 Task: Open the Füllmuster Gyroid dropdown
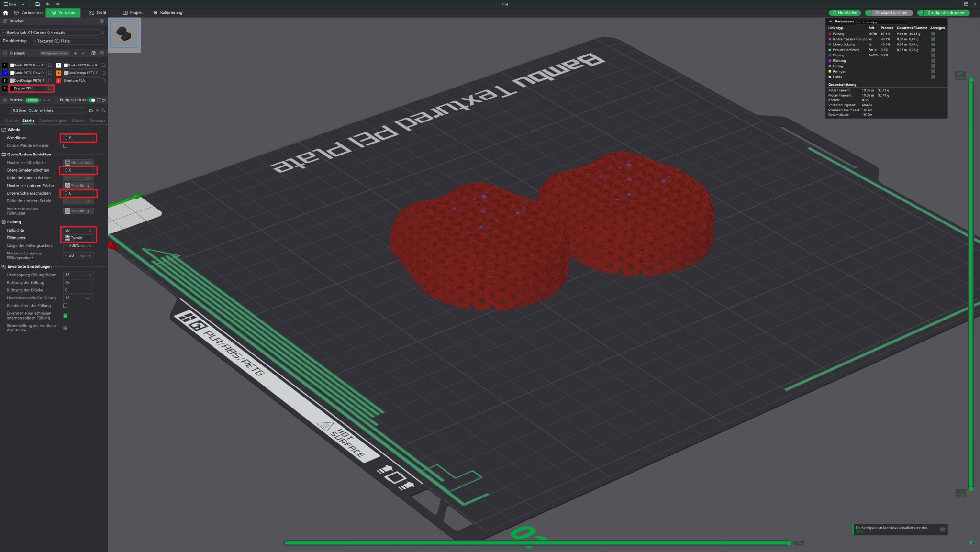[x=79, y=238]
